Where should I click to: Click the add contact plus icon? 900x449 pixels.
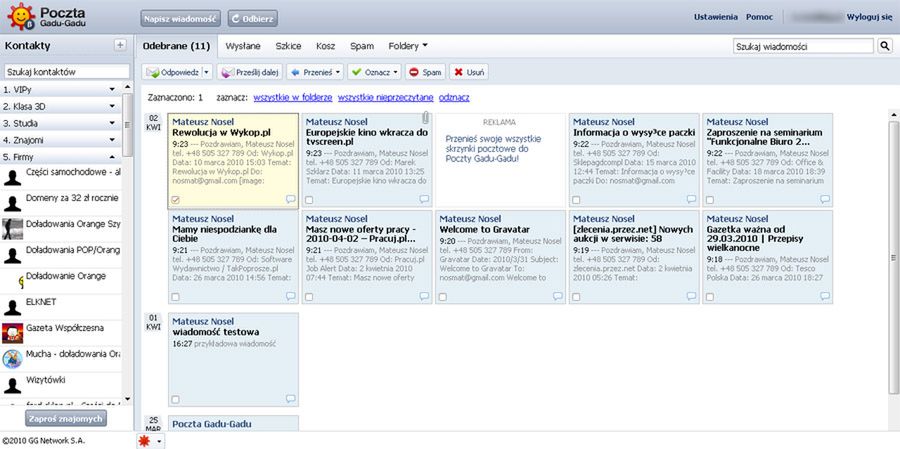coord(120,45)
